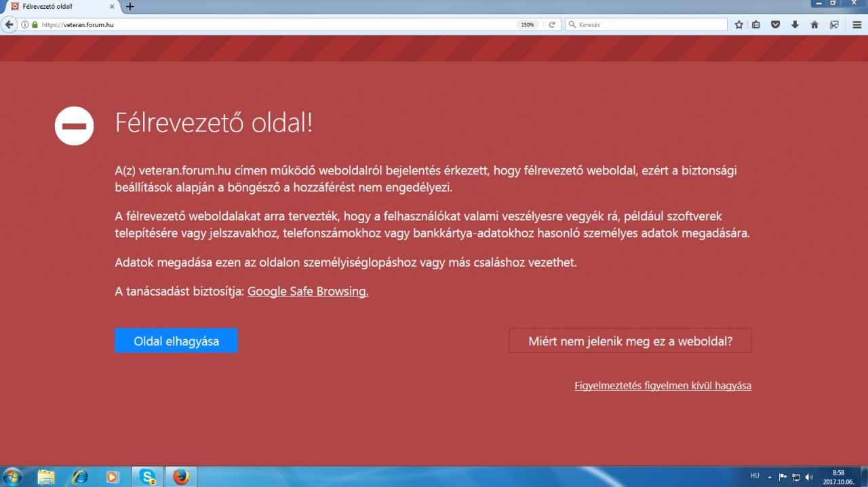Reset the 150% zoom level indicator

527,24
